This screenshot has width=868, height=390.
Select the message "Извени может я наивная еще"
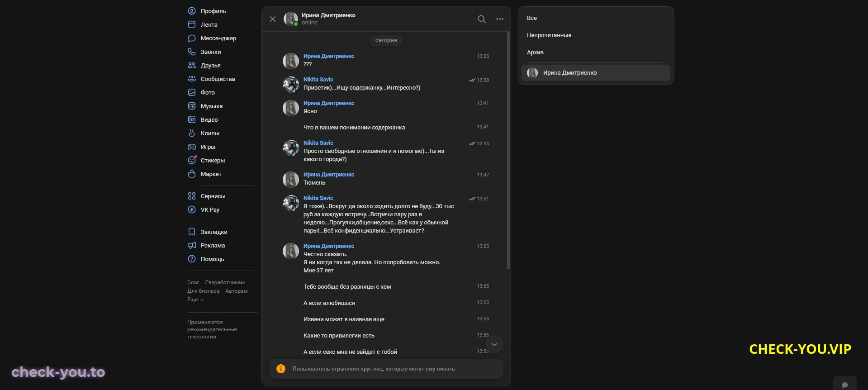coord(344,319)
